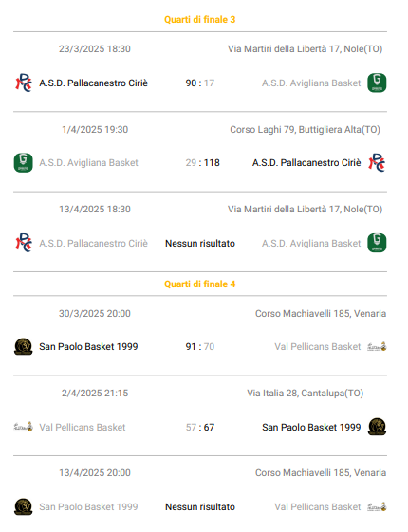Click Pallacanestro Ciriè logo in 1/4 match
This screenshot has height=532, width=408.
[377, 163]
